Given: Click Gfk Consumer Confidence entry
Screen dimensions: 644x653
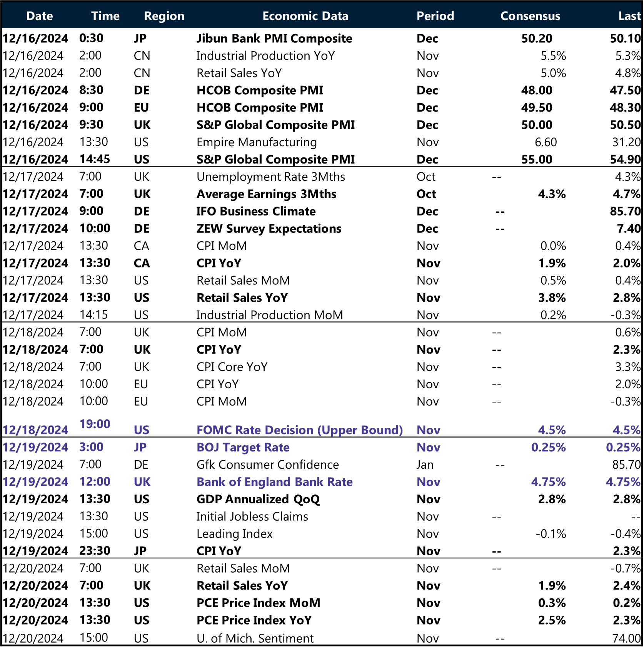Looking at the screenshot, I should pyautogui.click(x=268, y=465).
